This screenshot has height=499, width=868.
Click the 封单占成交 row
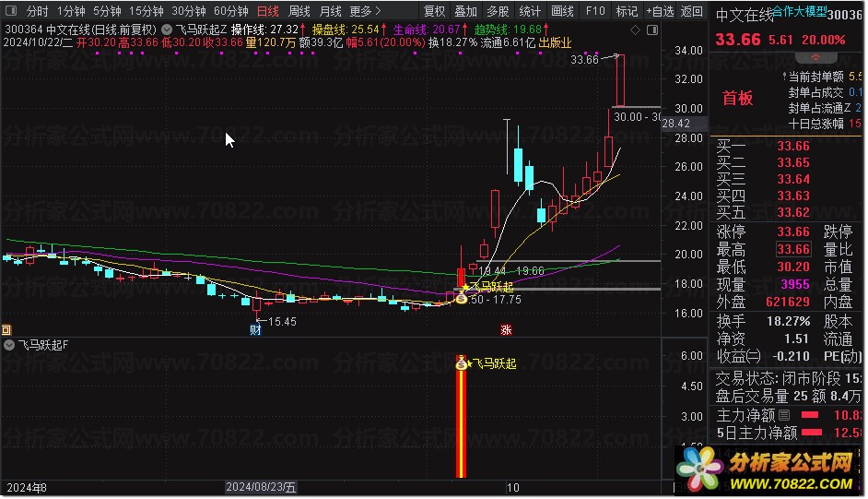click(x=825, y=92)
